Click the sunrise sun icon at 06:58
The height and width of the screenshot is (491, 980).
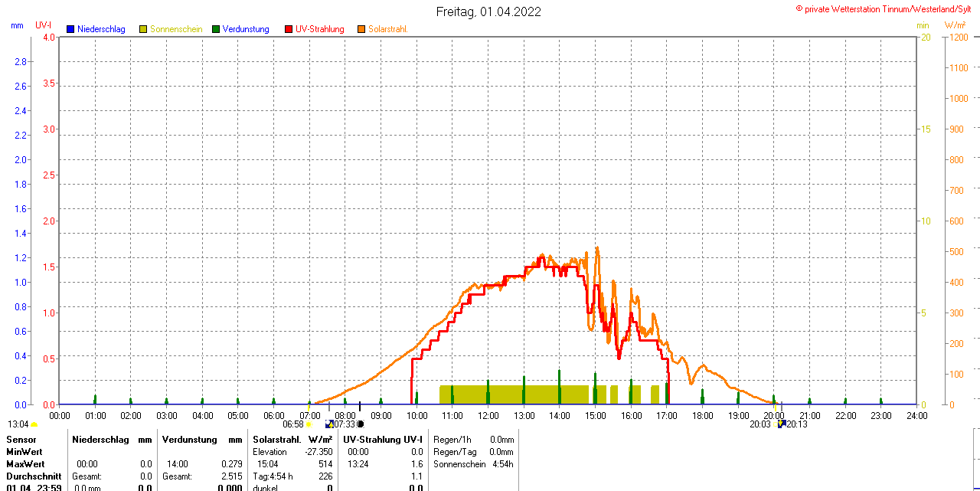coord(309,424)
